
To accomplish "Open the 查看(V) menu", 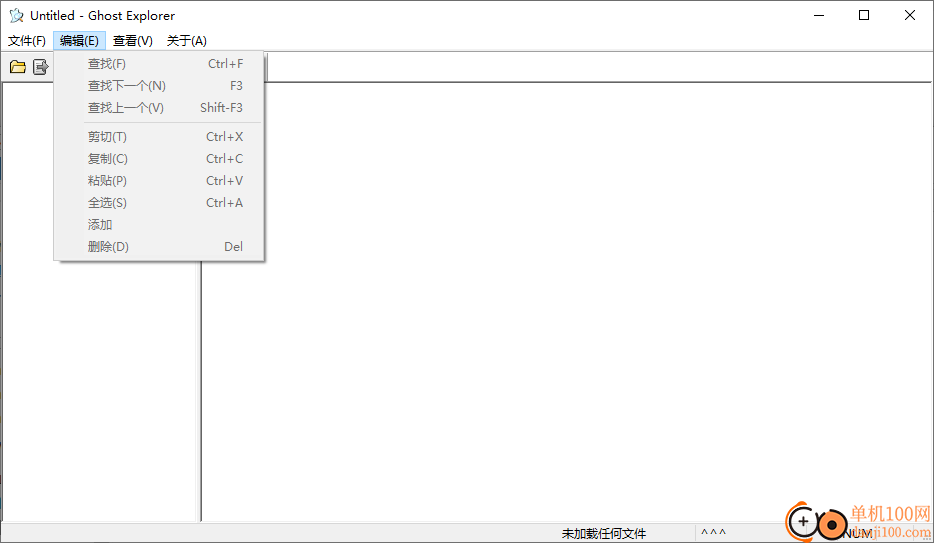I will coord(133,40).
